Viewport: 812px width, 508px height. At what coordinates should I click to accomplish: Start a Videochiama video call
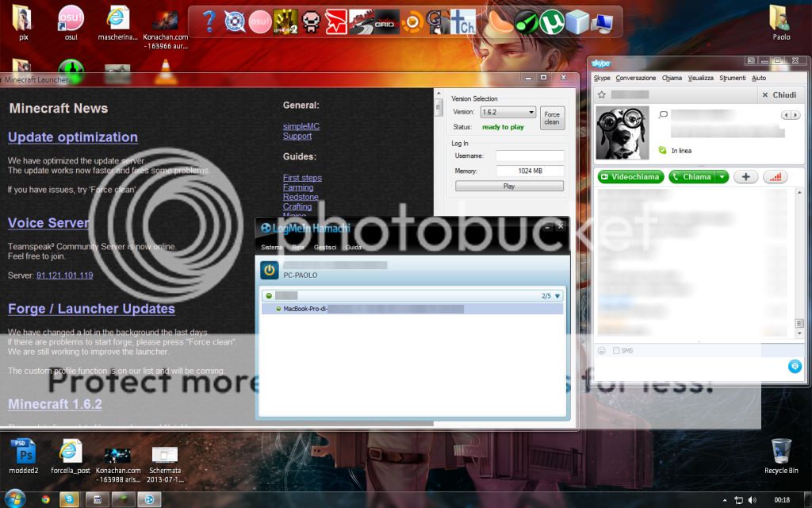(x=630, y=177)
